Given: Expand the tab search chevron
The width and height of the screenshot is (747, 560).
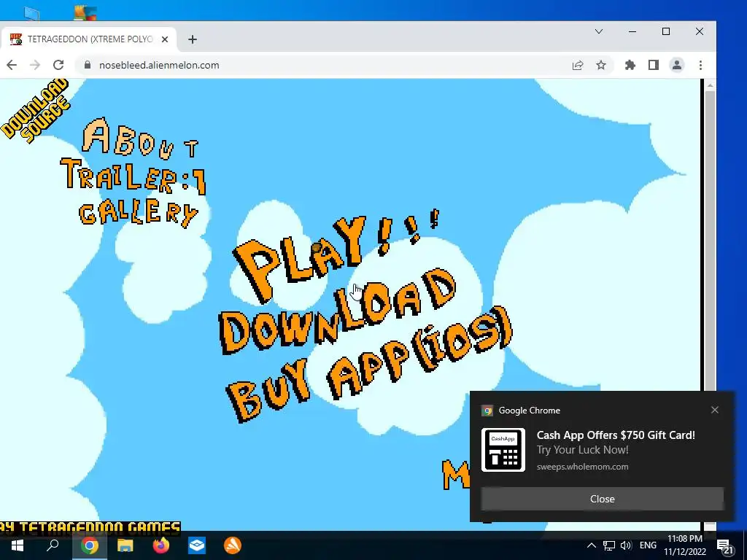Looking at the screenshot, I should click(599, 31).
